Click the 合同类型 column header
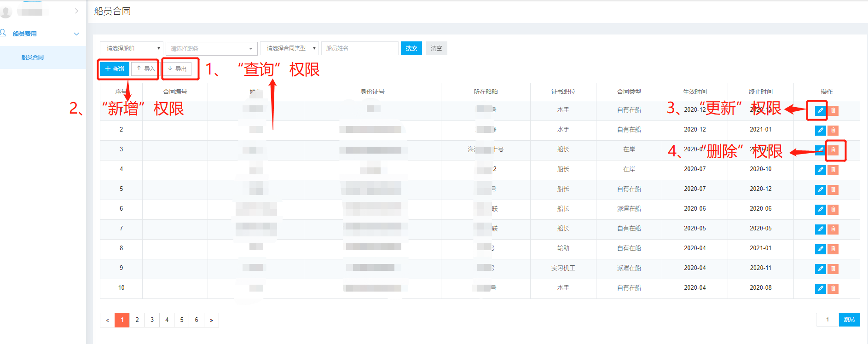This screenshot has height=344, width=868. click(629, 92)
